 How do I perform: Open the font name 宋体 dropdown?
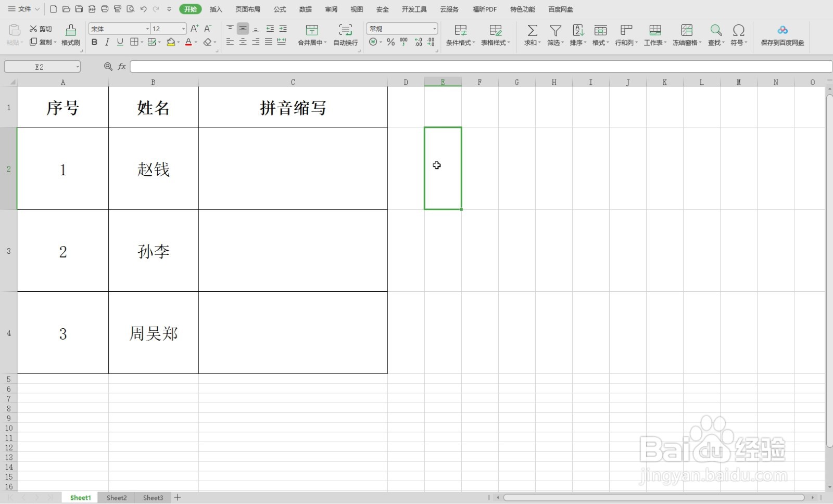[x=147, y=29]
